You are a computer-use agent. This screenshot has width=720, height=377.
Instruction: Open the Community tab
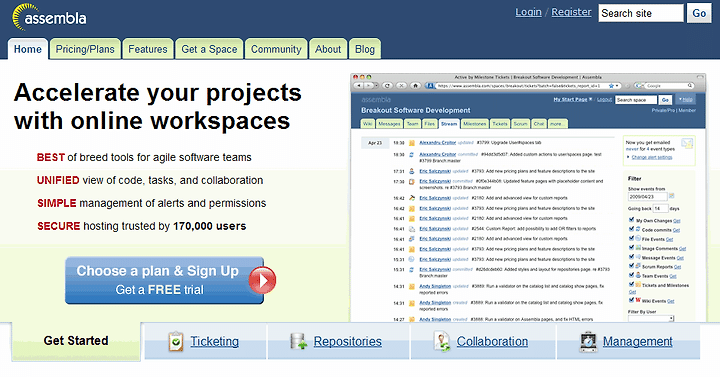[x=276, y=49]
